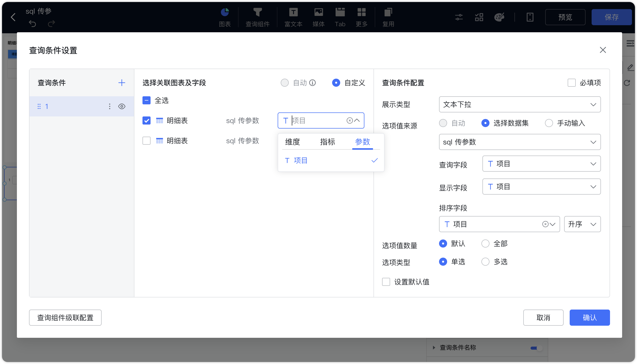Screen dimensions: 637x364
Task: Uncheck the first 明细表 checkbox
Action: click(146, 120)
